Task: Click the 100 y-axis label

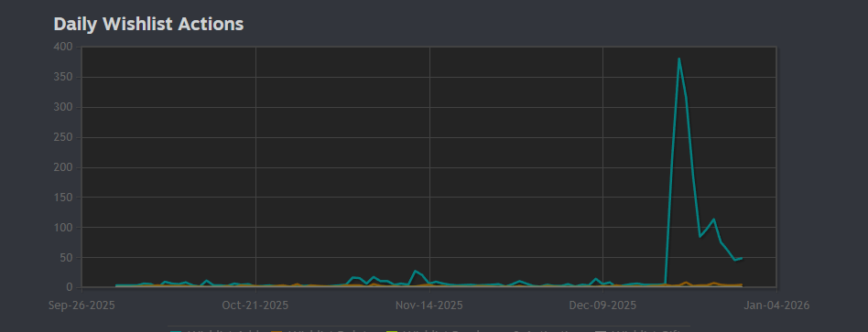Action: coord(63,228)
